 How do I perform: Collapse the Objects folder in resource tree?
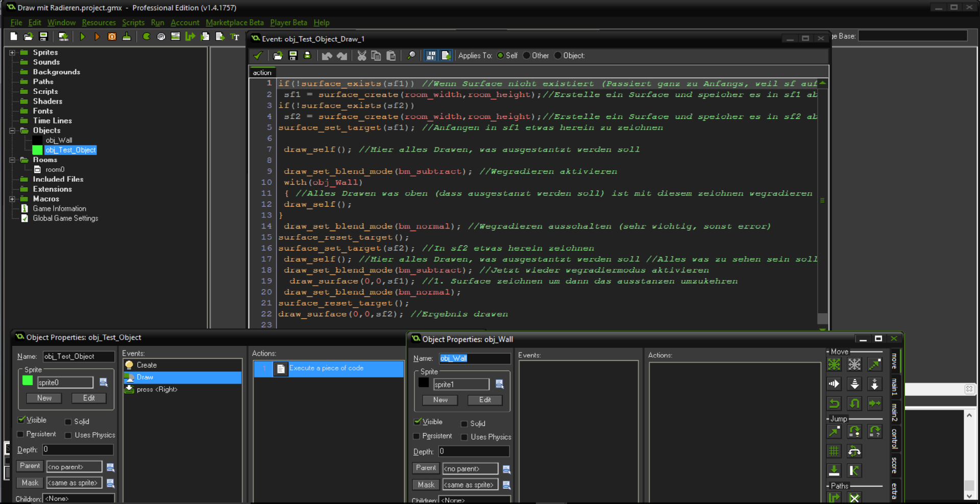click(12, 131)
